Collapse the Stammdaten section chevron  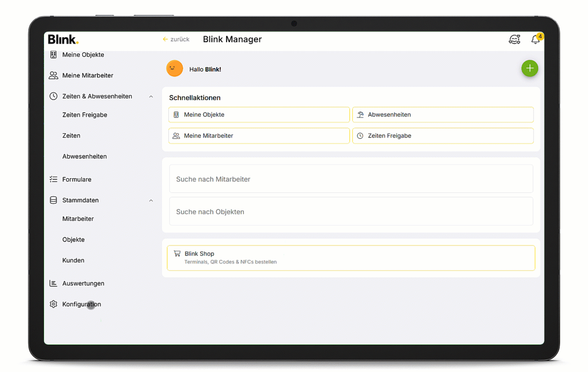(x=151, y=201)
